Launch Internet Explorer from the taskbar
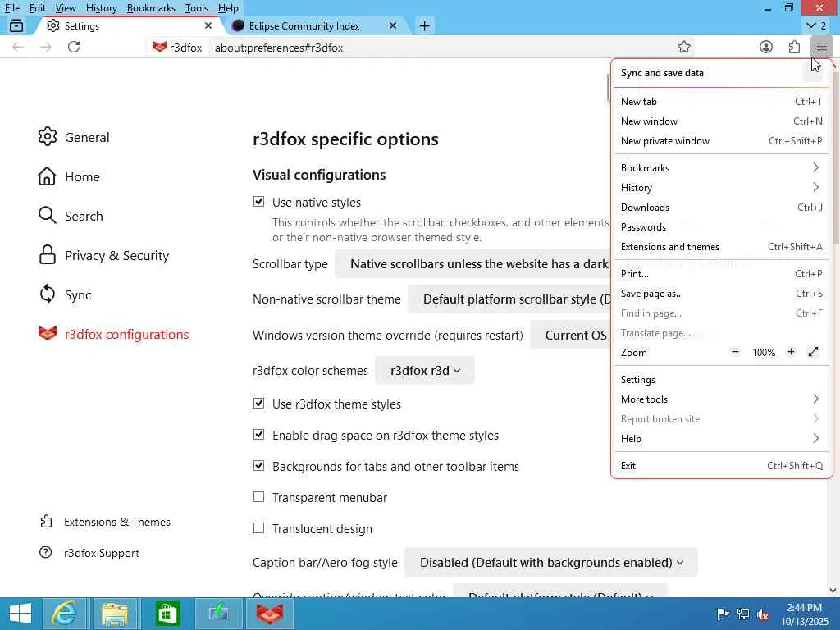 click(64, 614)
